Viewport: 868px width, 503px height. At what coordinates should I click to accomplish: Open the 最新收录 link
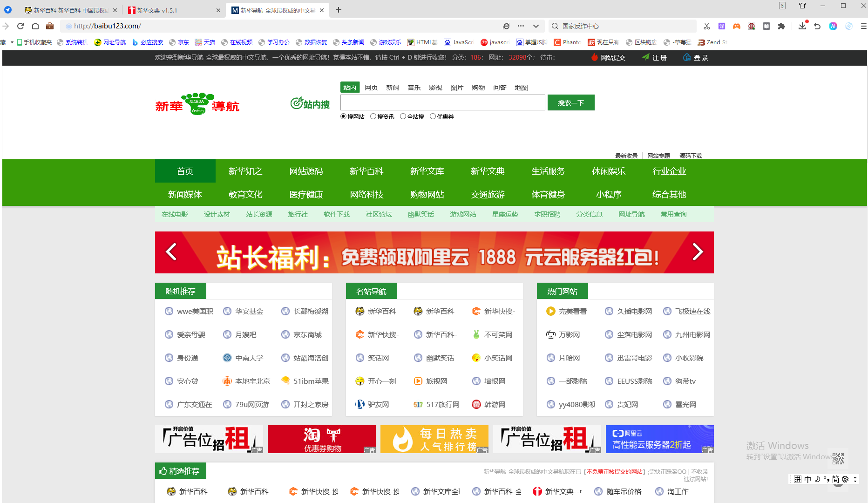(626, 156)
